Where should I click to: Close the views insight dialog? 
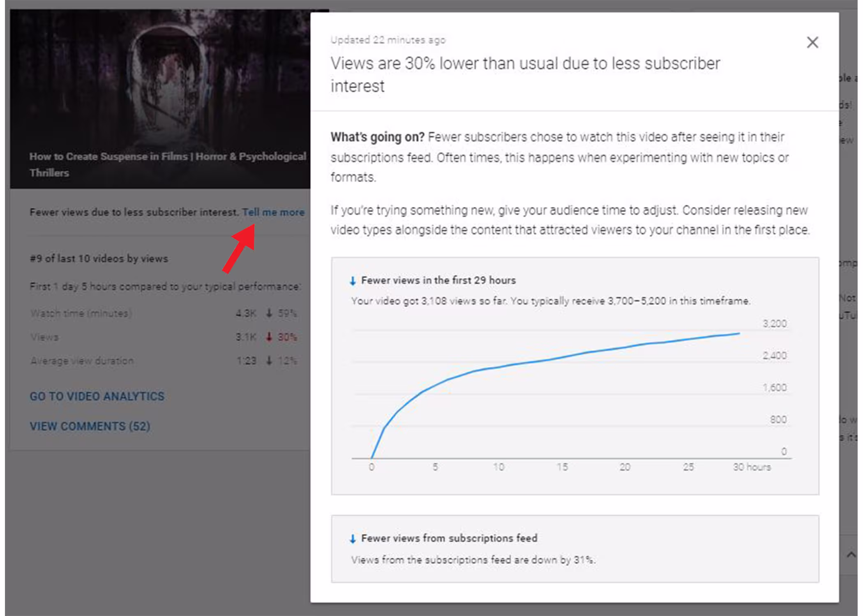[x=812, y=42]
